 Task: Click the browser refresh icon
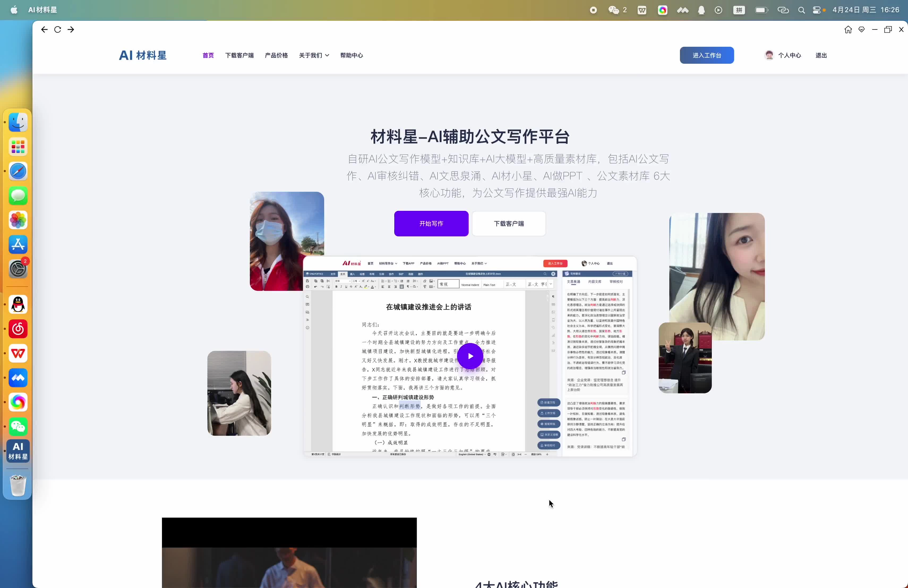(x=57, y=29)
